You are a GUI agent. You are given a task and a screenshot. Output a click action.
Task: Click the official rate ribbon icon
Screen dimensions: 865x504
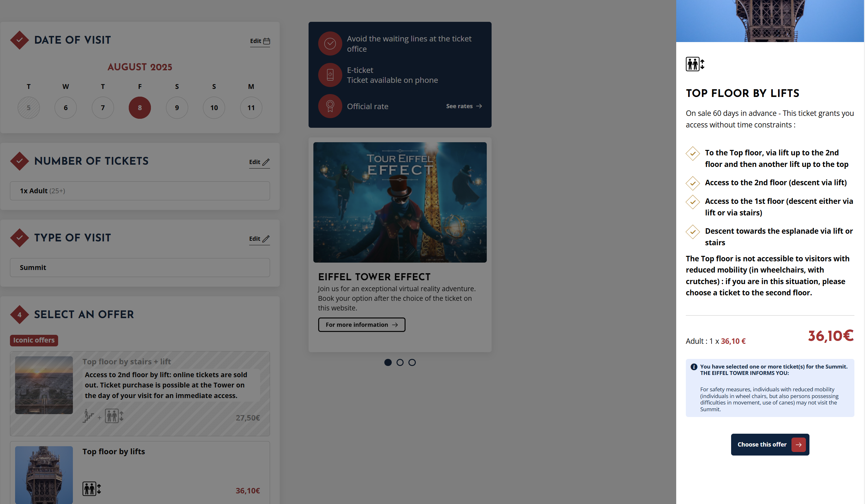click(330, 106)
